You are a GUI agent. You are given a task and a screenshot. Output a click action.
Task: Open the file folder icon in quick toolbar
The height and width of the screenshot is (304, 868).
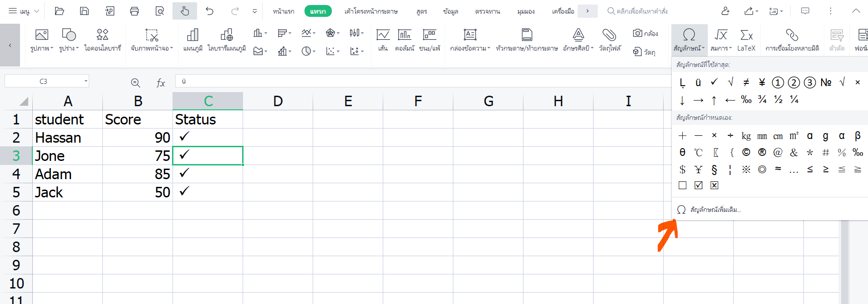coord(59,11)
